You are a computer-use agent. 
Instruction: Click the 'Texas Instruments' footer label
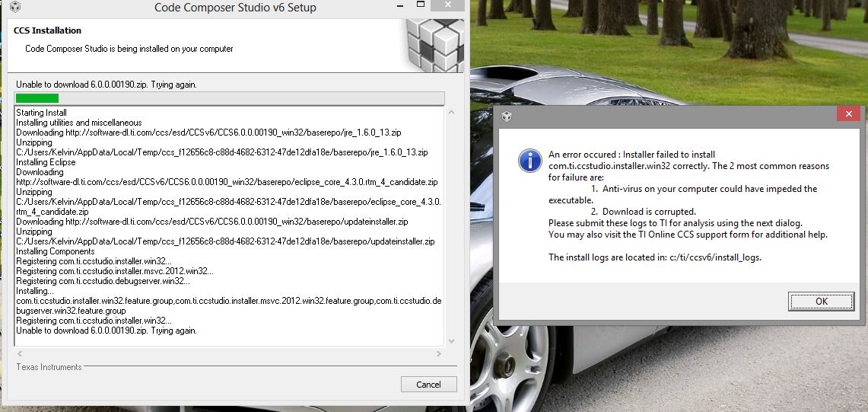(49, 367)
